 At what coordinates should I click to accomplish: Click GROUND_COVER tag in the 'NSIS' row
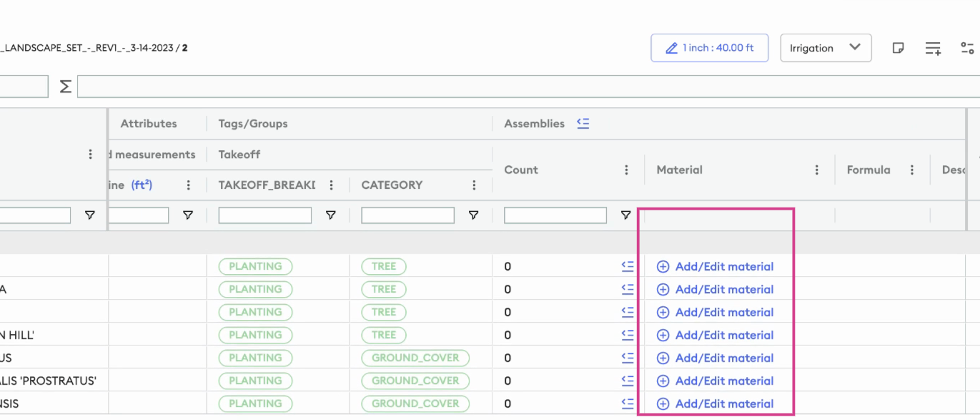tap(415, 404)
